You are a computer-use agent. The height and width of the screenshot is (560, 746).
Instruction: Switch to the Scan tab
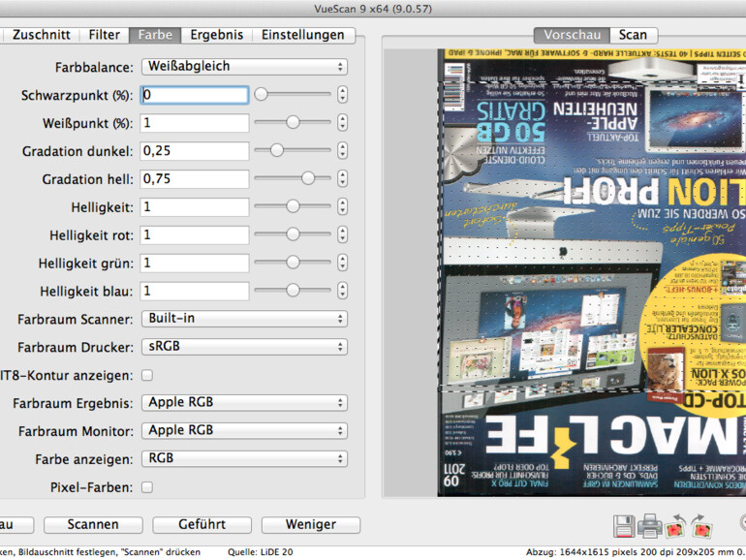point(633,35)
